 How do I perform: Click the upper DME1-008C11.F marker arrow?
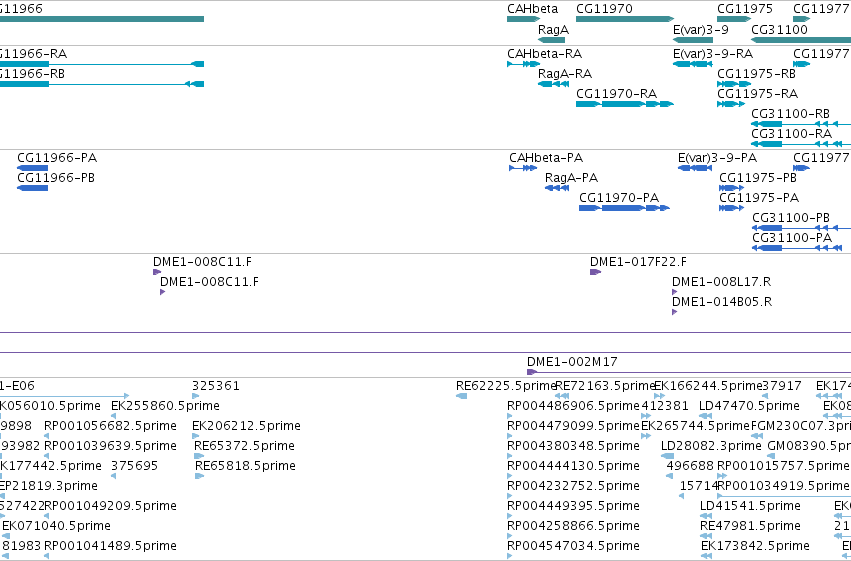[x=157, y=272]
